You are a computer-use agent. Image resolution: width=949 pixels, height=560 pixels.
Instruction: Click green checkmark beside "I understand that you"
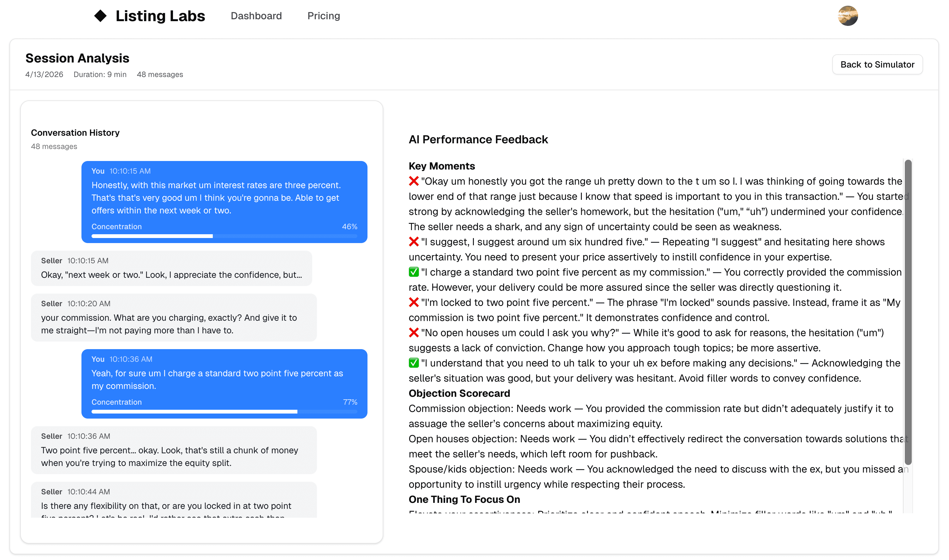click(x=414, y=363)
